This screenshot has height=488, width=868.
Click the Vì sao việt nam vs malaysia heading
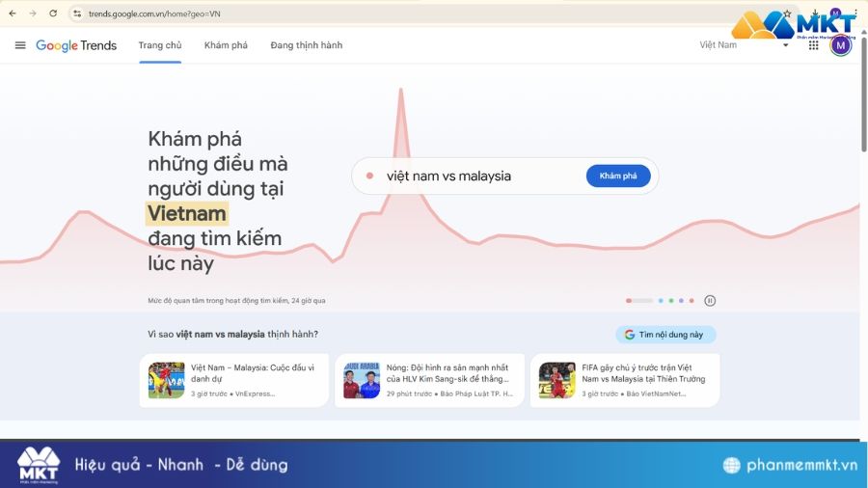[232, 335]
